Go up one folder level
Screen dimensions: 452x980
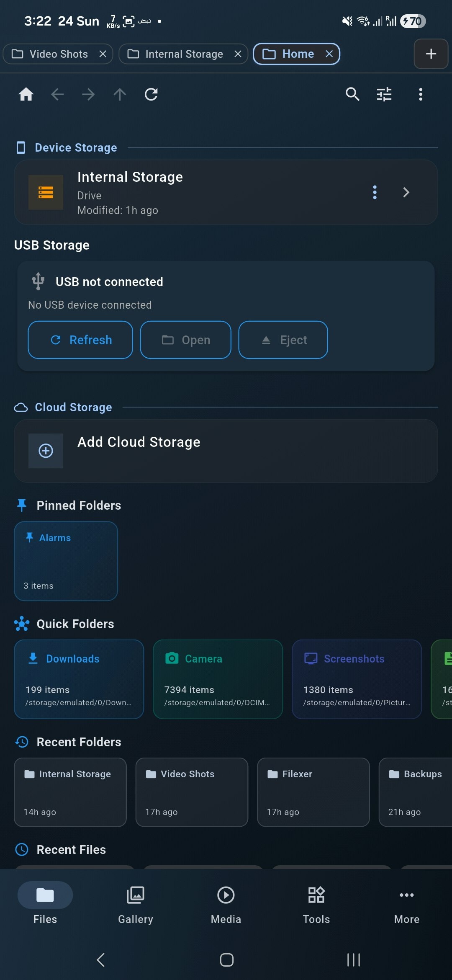pyautogui.click(x=120, y=94)
